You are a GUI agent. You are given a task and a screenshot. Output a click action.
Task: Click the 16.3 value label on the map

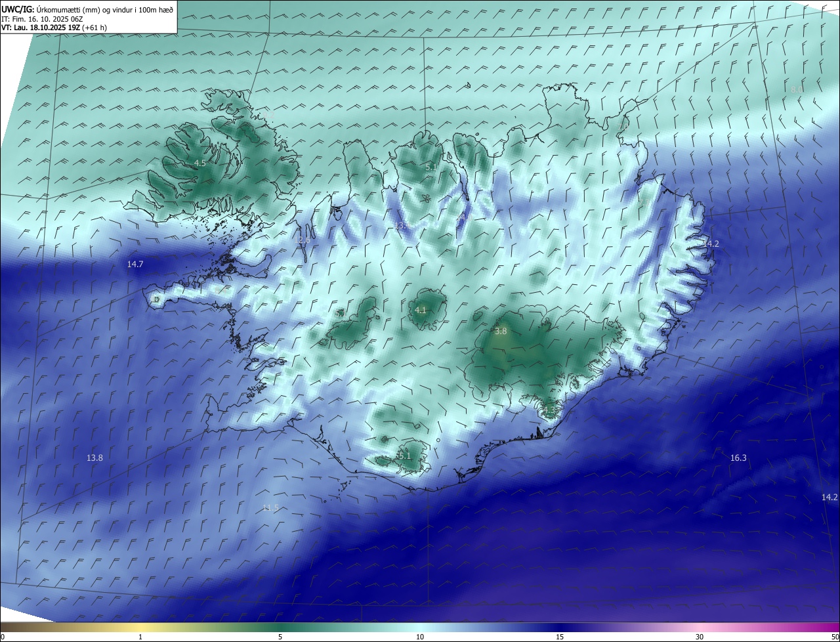tap(738, 458)
